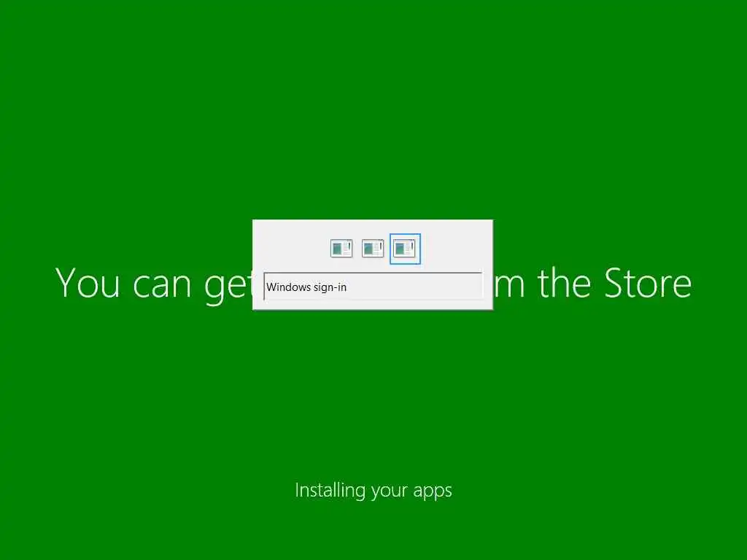The height and width of the screenshot is (560, 747).
Task: Click the 'Windows sign-in' label text
Action: coord(306,287)
